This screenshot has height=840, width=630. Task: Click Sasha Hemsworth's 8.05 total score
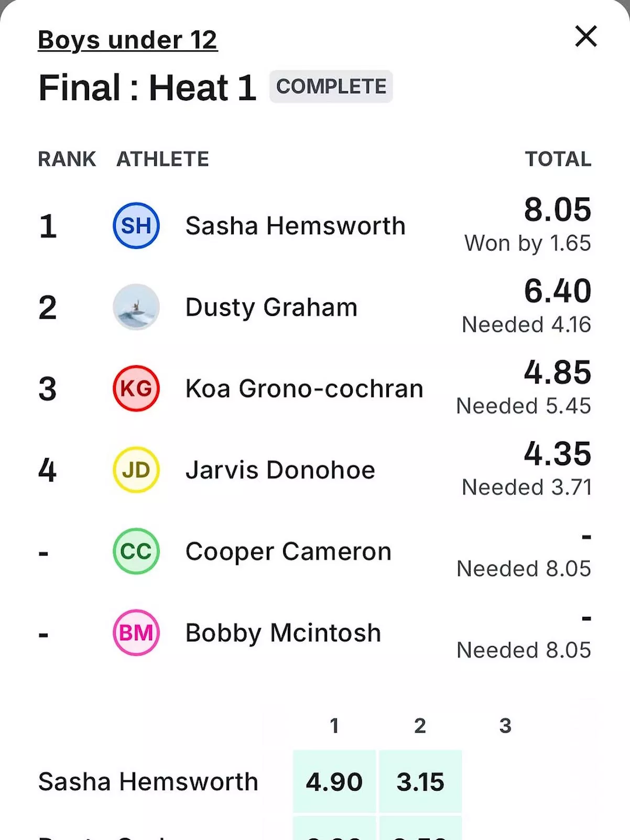coord(558,210)
